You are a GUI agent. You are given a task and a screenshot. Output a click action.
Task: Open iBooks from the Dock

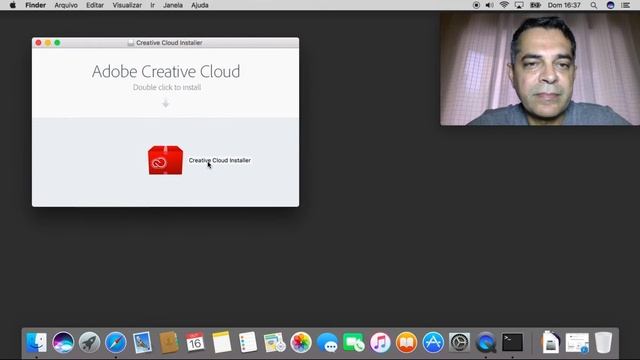point(407,342)
